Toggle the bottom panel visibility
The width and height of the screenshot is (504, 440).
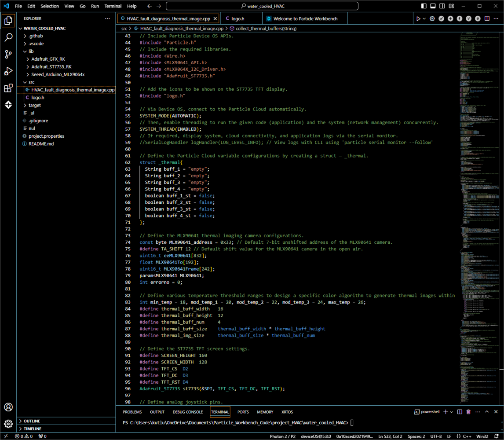[x=433, y=6]
